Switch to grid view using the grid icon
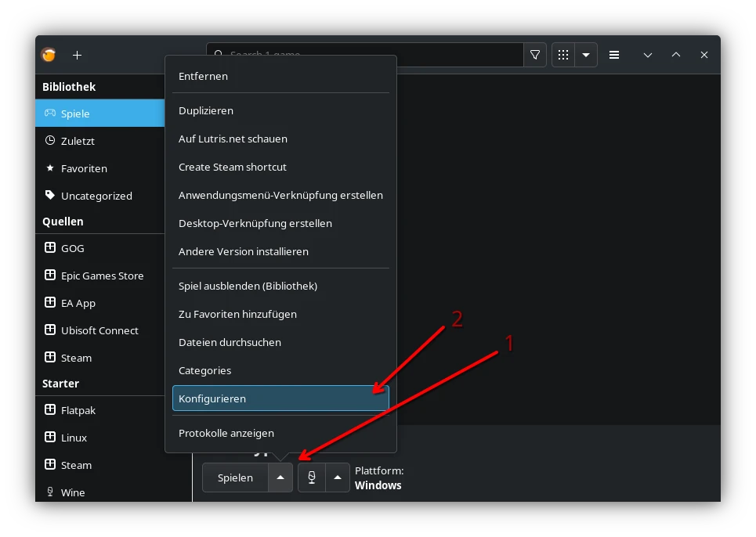This screenshot has width=756, height=537. pos(562,55)
